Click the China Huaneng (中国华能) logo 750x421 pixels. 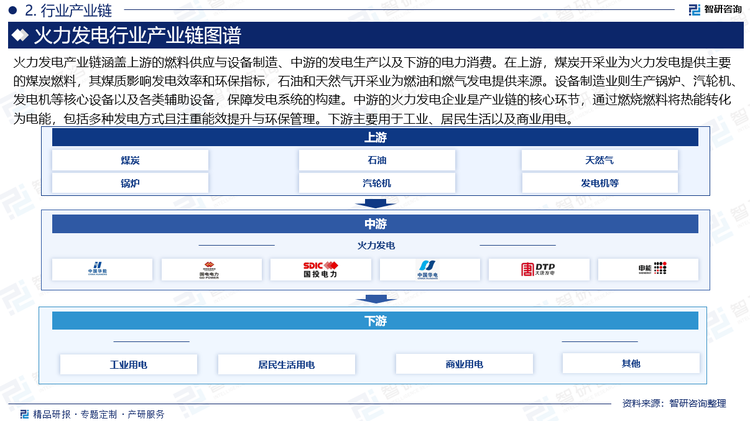click(98, 269)
